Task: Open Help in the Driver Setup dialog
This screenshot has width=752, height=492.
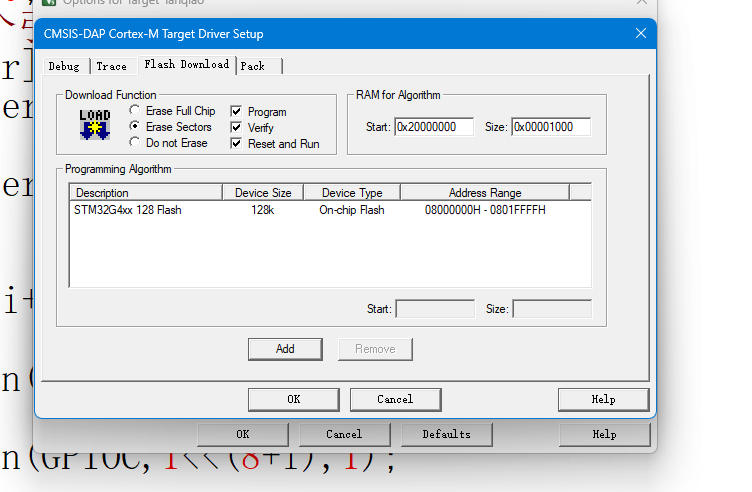Action: (603, 399)
